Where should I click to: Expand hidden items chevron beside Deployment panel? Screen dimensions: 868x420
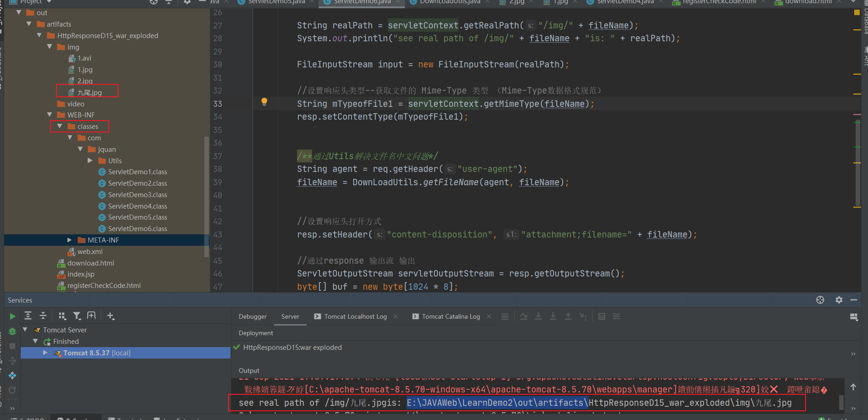pyautogui.click(x=853, y=354)
